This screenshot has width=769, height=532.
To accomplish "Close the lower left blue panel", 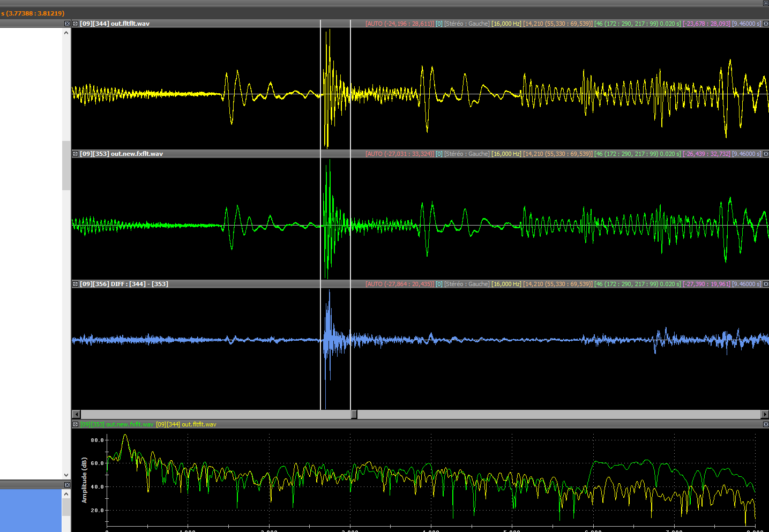I will (67, 485).
